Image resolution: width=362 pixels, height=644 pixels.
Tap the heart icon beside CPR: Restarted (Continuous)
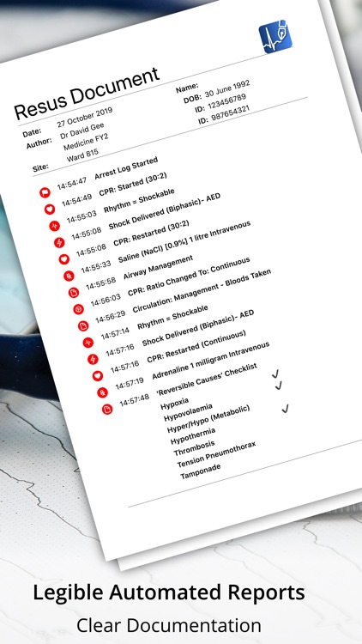coord(98,375)
